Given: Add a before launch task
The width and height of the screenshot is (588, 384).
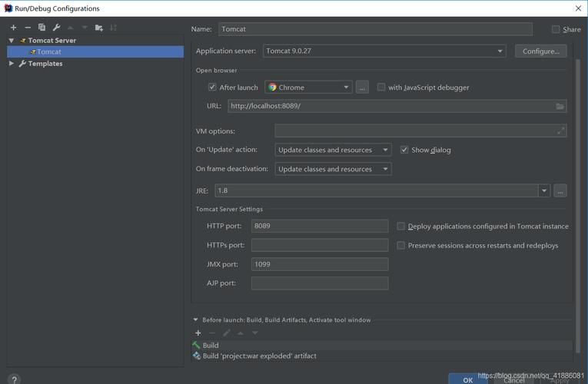Looking at the screenshot, I should pyautogui.click(x=198, y=333).
